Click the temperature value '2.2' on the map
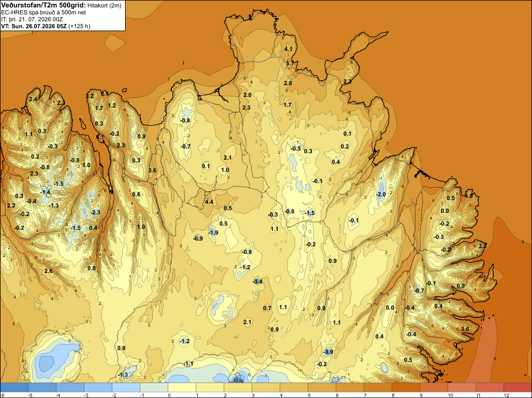Screen dimensions: 532x398 tap(11, 205)
